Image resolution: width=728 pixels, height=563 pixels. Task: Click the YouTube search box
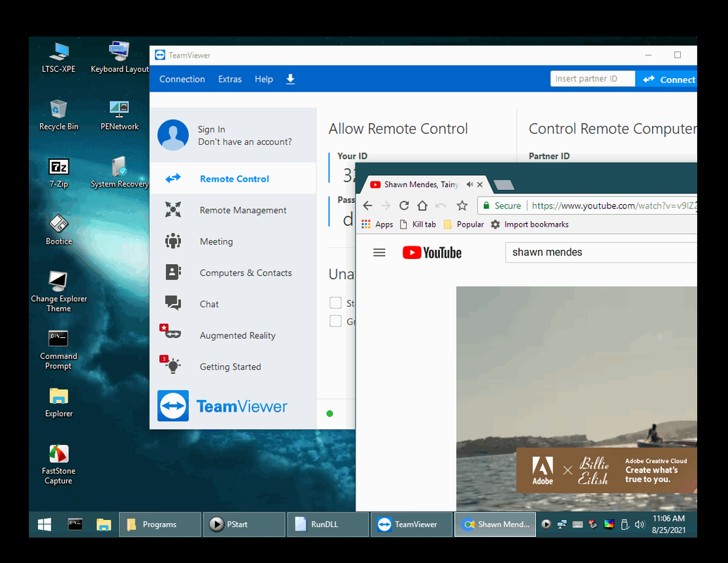(x=601, y=252)
